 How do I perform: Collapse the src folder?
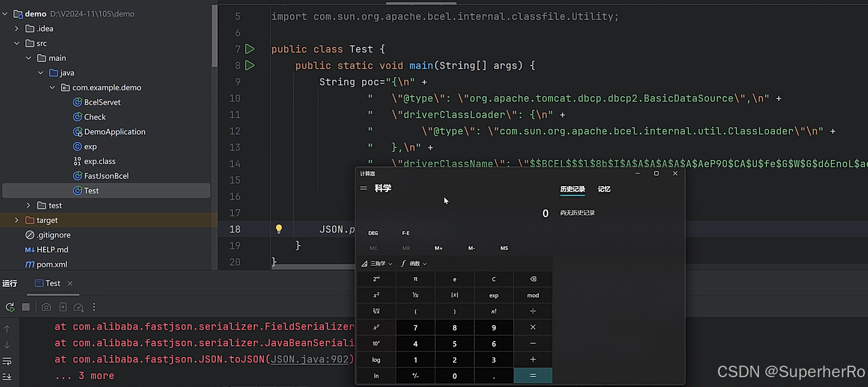(16, 43)
